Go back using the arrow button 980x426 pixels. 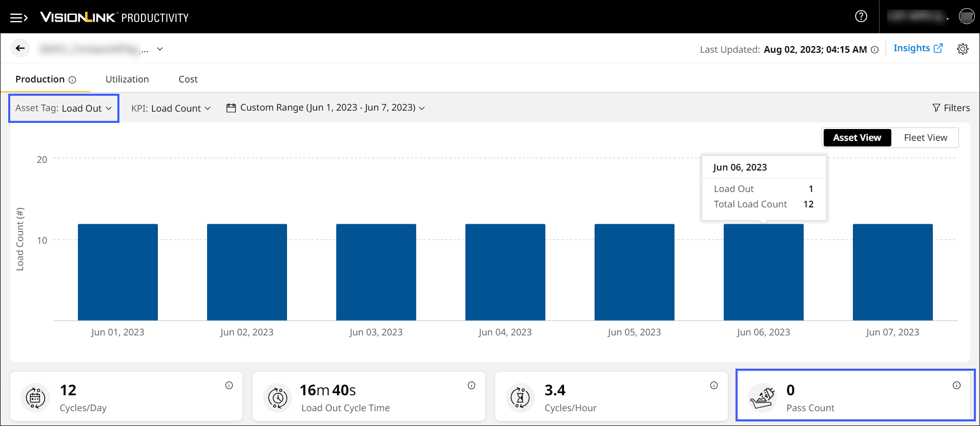click(20, 48)
